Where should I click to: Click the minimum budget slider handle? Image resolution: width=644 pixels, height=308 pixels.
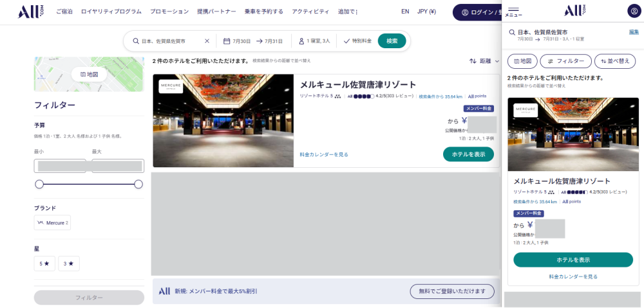tap(39, 184)
